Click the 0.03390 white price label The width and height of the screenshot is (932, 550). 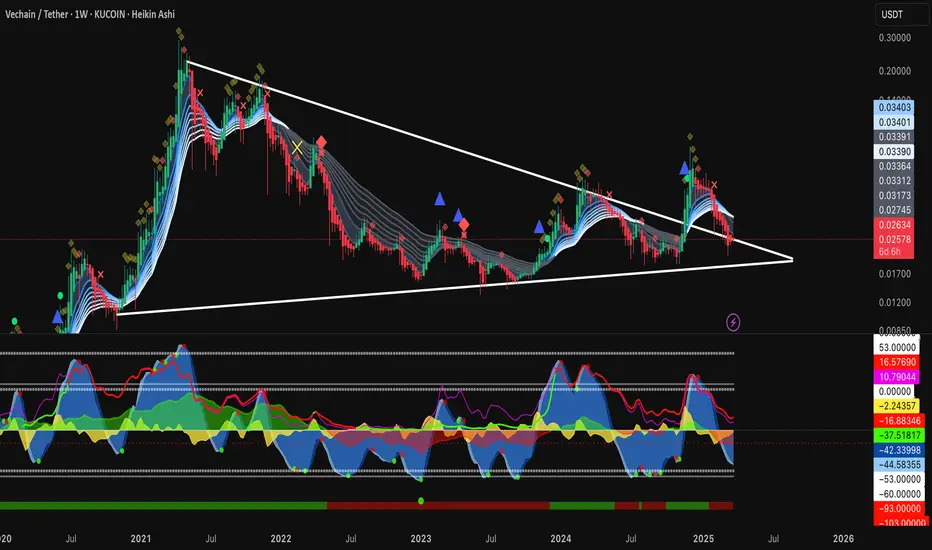click(x=894, y=152)
